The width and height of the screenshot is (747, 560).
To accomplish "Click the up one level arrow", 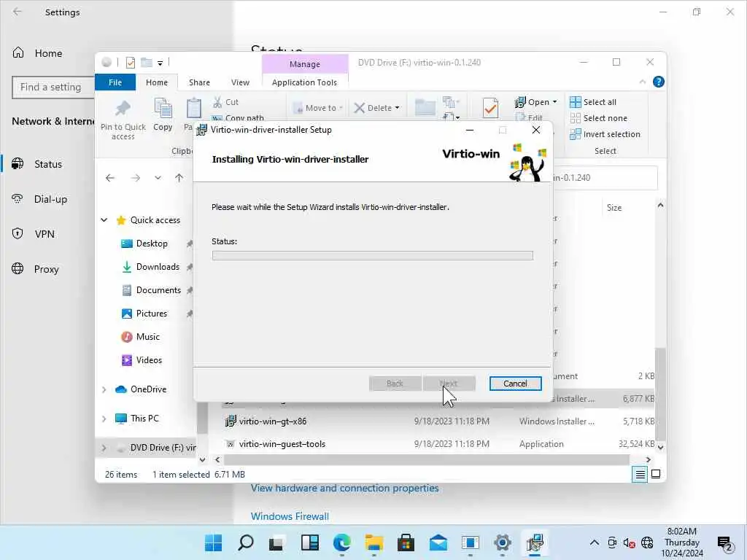I will coord(179,178).
